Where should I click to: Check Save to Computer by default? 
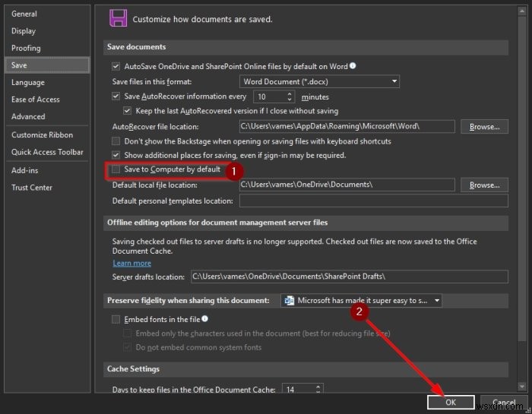(x=116, y=169)
